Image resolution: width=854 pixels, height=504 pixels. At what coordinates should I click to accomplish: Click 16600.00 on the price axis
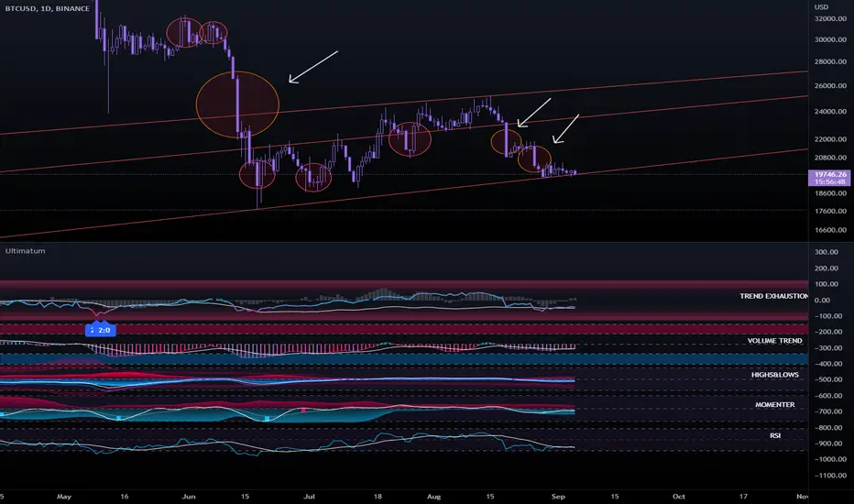click(x=830, y=230)
